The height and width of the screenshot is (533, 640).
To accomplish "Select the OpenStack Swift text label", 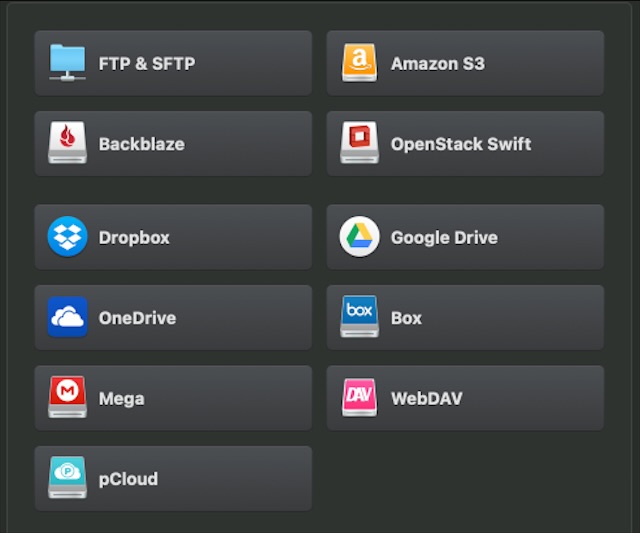I will tap(460, 144).
